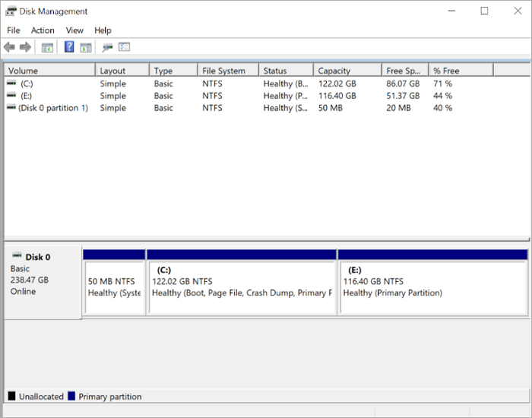Click the 51.37 GB free space cell
This screenshot has height=418, width=532.
coord(403,96)
